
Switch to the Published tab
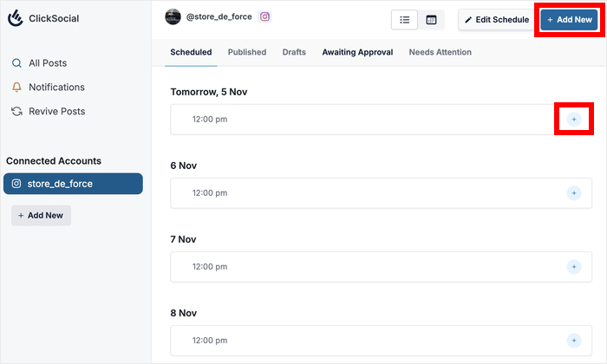pyautogui.click(x=247, y=52)
